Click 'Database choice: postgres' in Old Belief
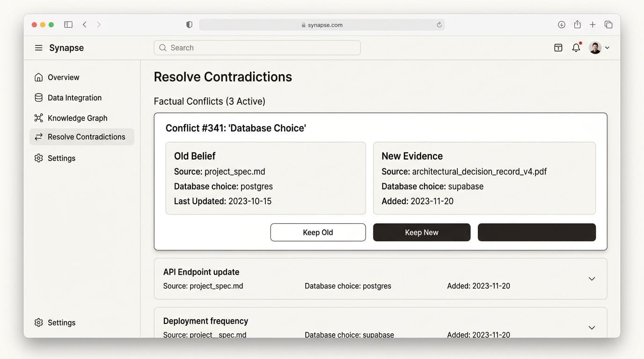644x359 pixels. (223, 186)
